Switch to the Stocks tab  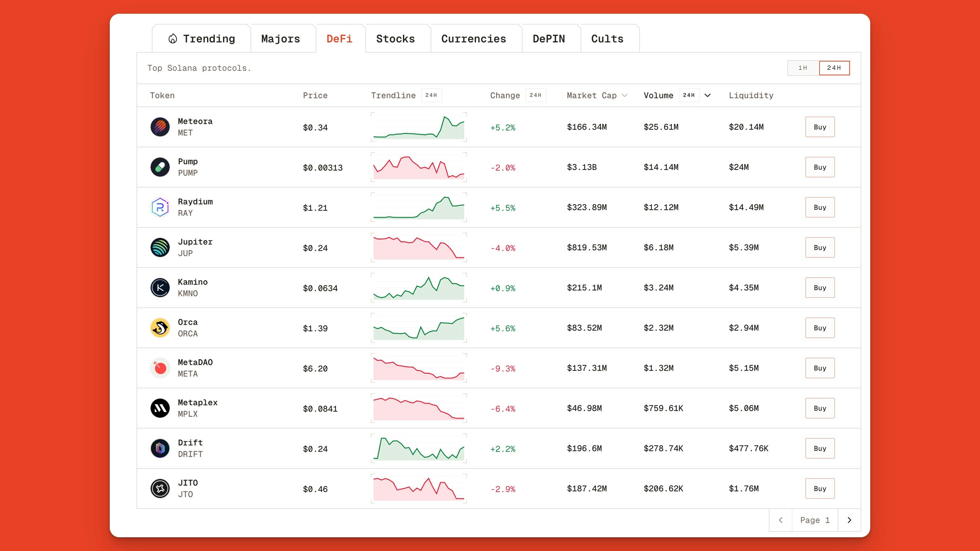point(395,38)
